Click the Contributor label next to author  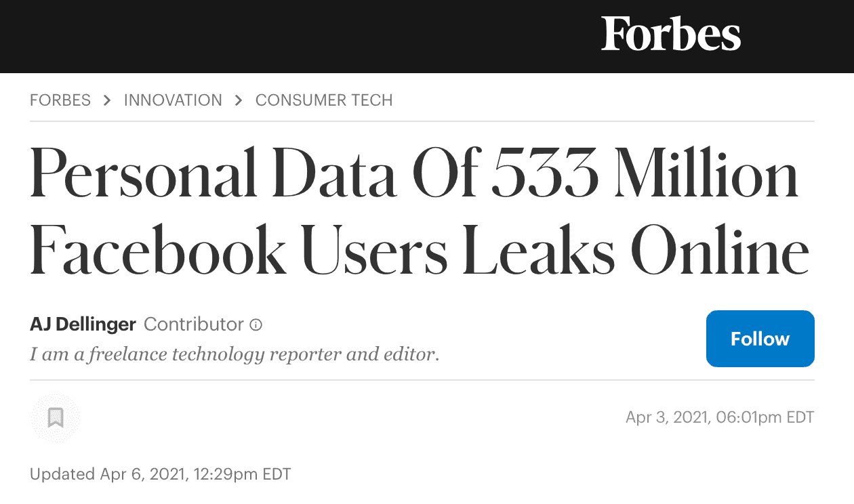[x=194, y=324]
